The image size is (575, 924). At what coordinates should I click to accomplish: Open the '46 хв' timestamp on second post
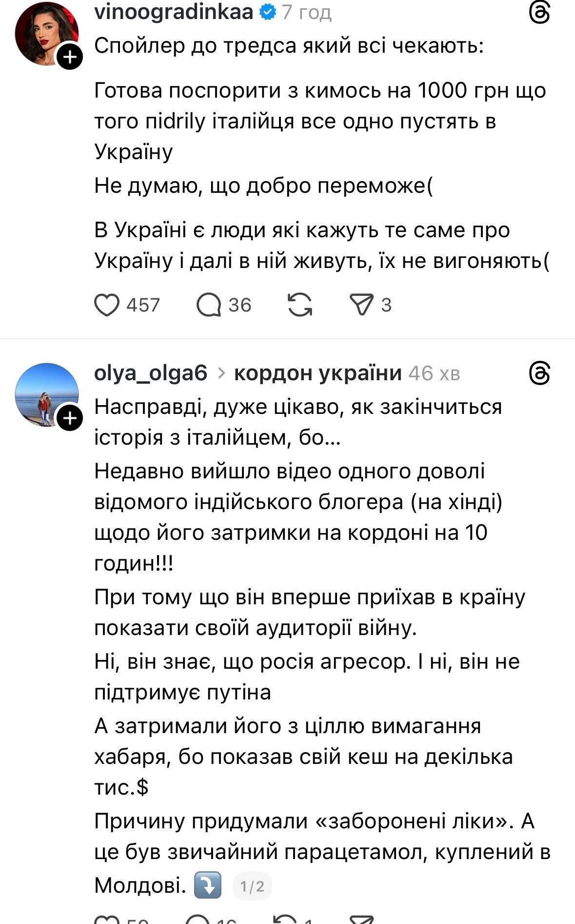434,373
